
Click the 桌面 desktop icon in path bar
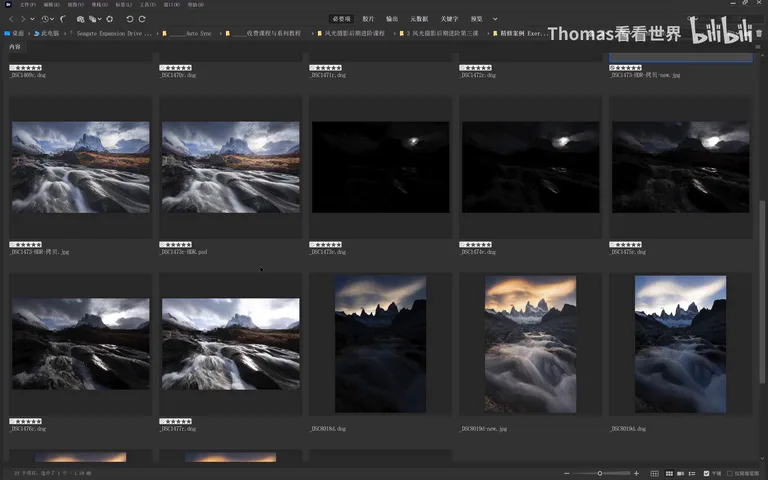click(7, 33)
